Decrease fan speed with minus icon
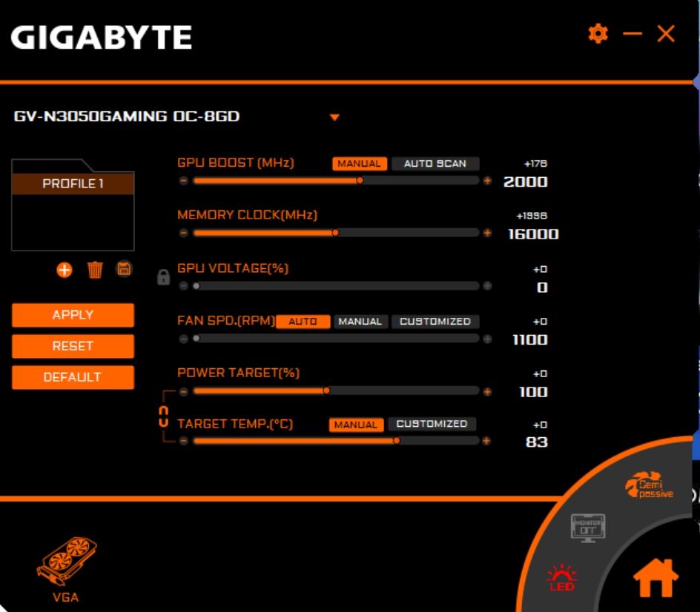700x612 pixels. (x=183, y=339)
